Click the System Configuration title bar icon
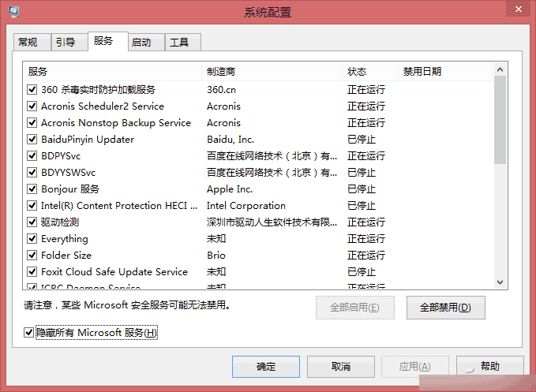 [x=13, y=12]
